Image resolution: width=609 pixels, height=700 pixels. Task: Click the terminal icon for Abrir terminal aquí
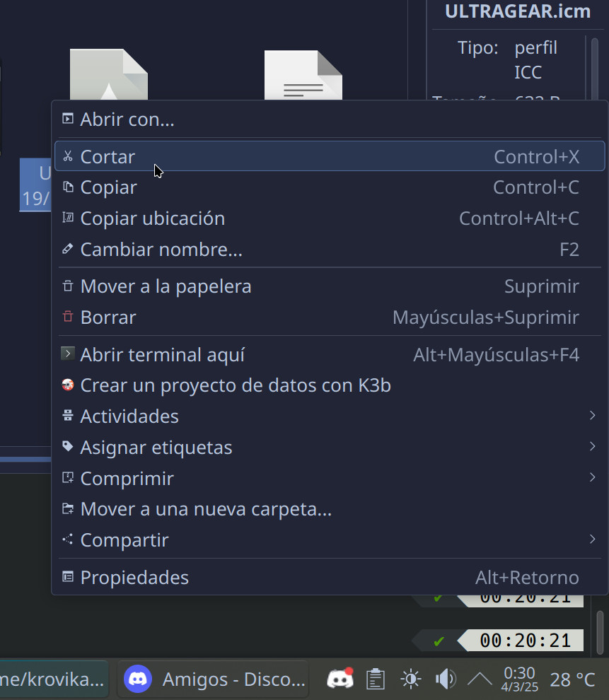tap(68, 354)
